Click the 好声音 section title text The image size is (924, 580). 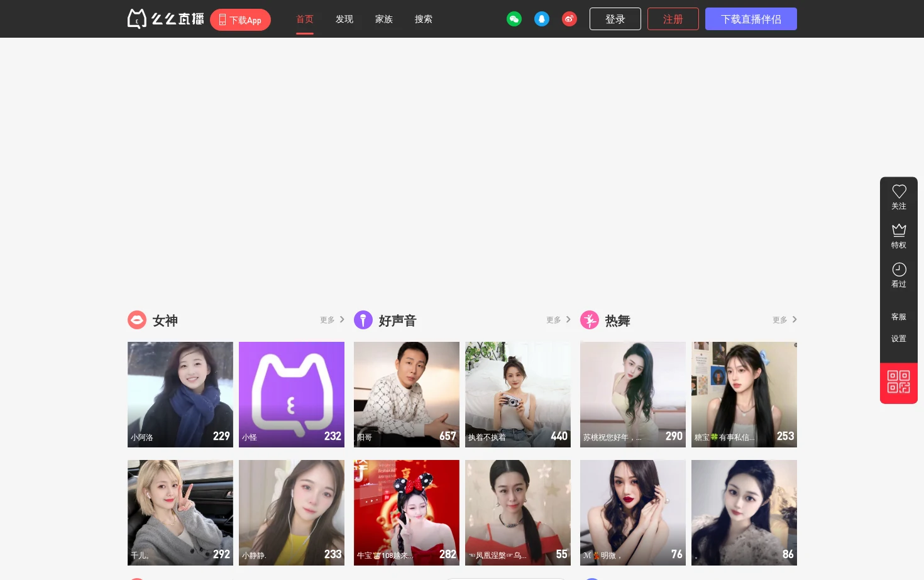tap(398, 320)
